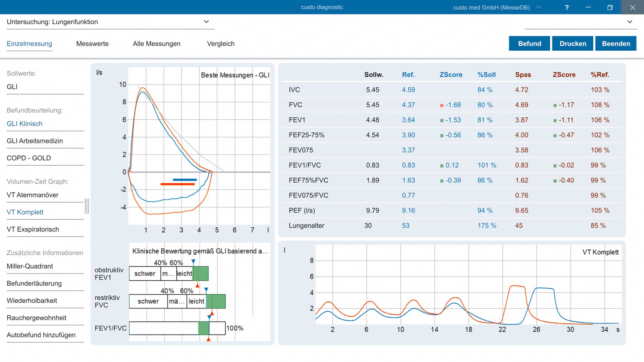
Task: Click the sidebar collapse handle bars
Action: pyautogui.click(x=87, y=206)
